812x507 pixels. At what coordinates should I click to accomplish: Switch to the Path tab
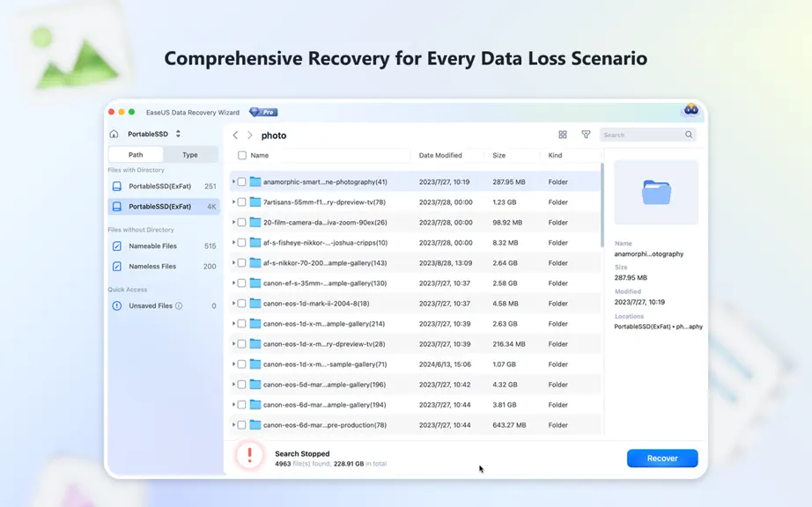point(136,155)
